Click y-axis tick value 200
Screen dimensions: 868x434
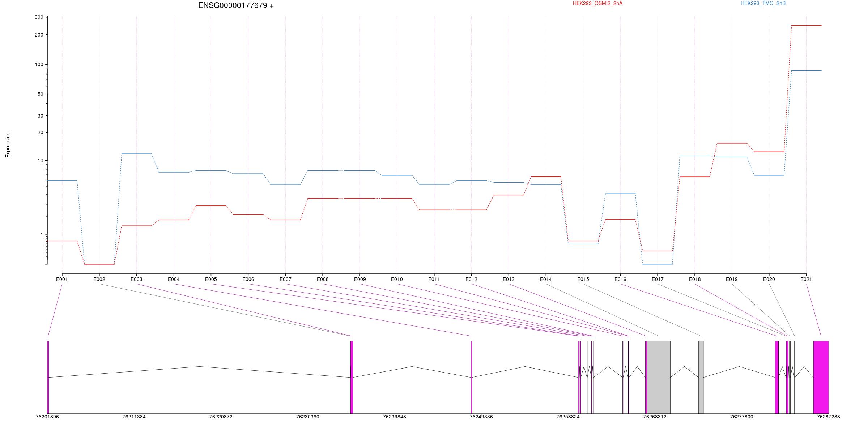tap(39, 35)
